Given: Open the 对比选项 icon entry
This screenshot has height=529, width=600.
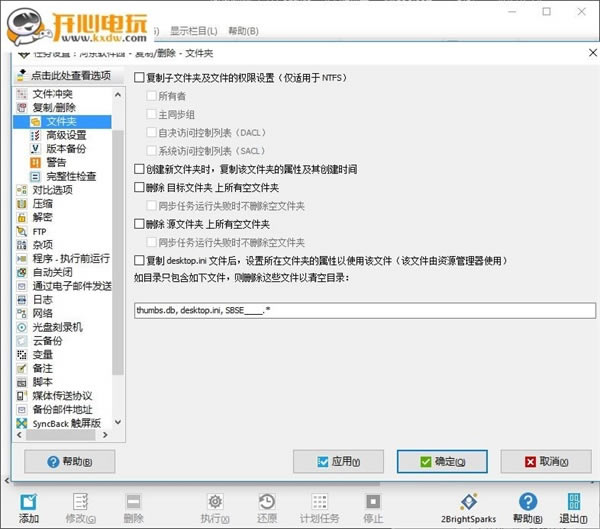Looking at the screenshot, I should (x=22, y=190).
